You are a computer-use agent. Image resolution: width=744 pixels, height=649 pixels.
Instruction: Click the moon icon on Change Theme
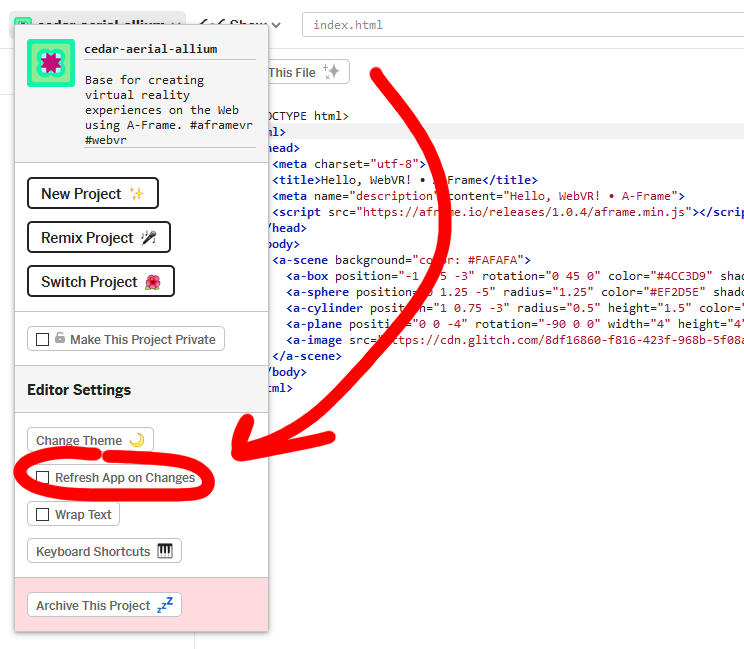pos(137,440)
